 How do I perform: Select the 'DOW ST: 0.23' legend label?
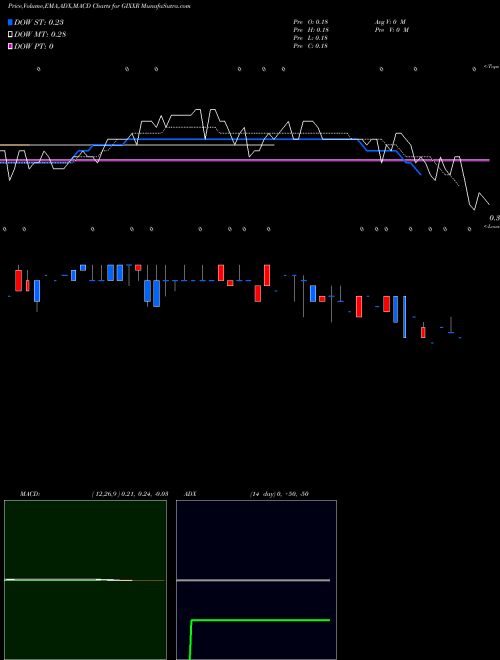coord(39,22)
